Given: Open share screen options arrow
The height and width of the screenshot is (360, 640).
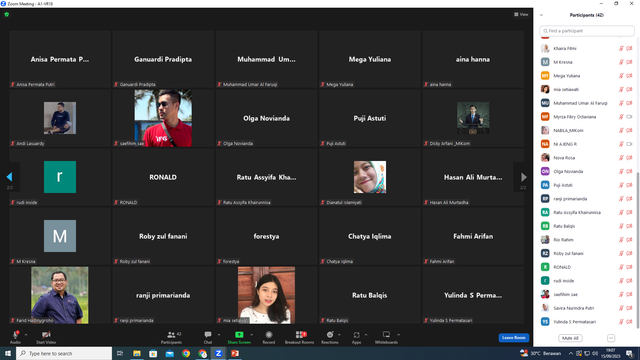Looking at the screenshot, I should point(251,335).
